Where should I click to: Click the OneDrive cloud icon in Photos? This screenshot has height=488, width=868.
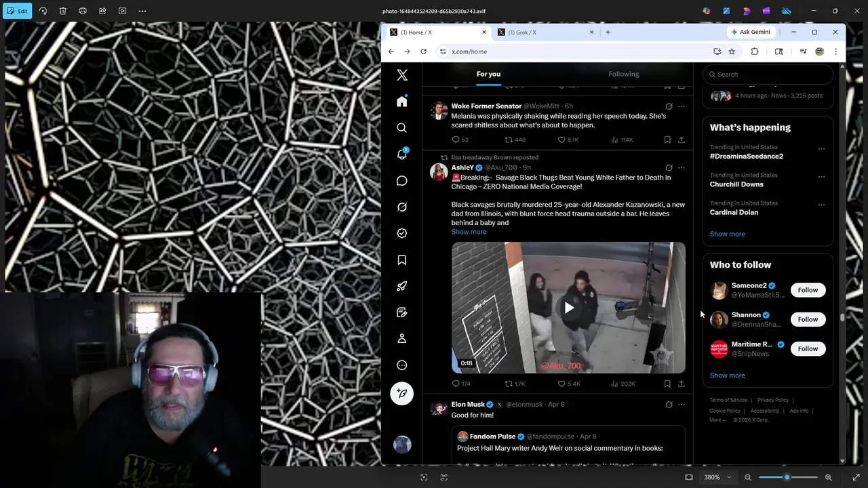(787, 11)
